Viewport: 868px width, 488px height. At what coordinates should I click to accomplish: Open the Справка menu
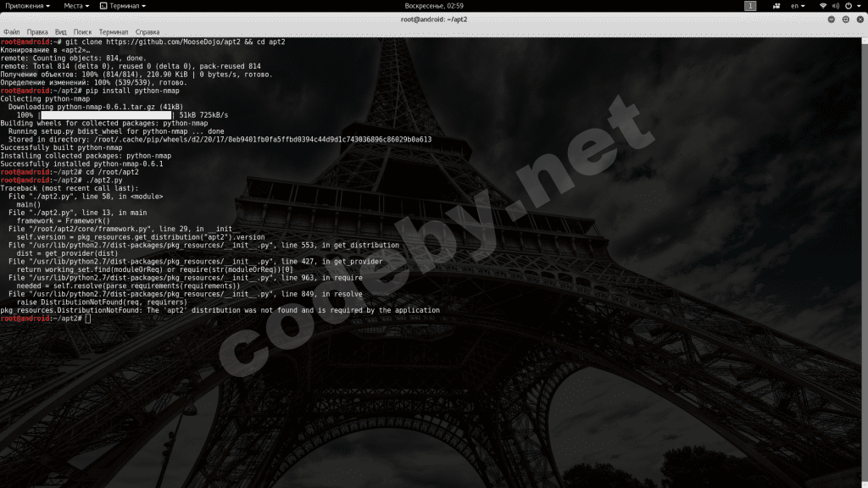147,32
